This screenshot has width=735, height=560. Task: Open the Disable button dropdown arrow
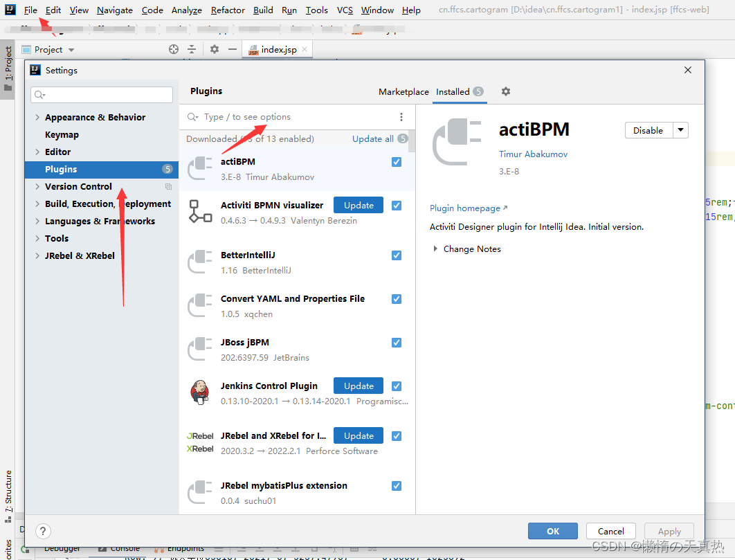pyautogui.click(x=680, y=130)
